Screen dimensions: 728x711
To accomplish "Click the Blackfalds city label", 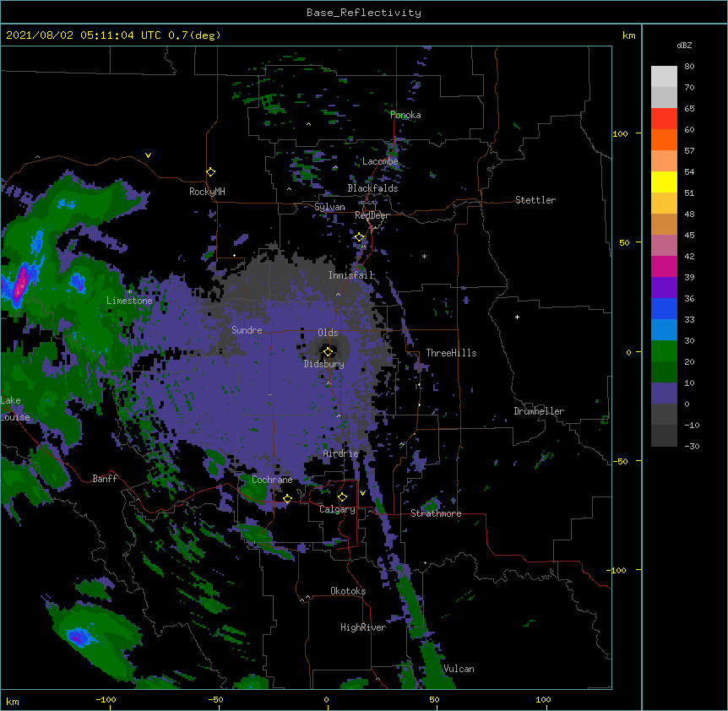I will 372,188.
